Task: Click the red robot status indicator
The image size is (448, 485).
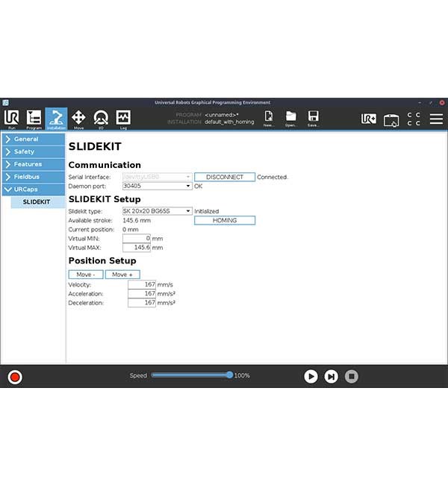Action: click(15, 377)
